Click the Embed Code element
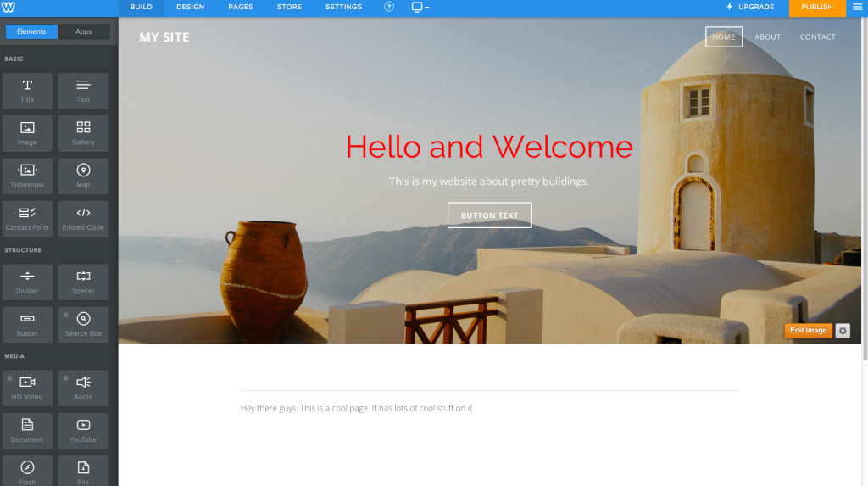This screenshot has width=868, height=486. pyautogui.click(x=83, y=219)
